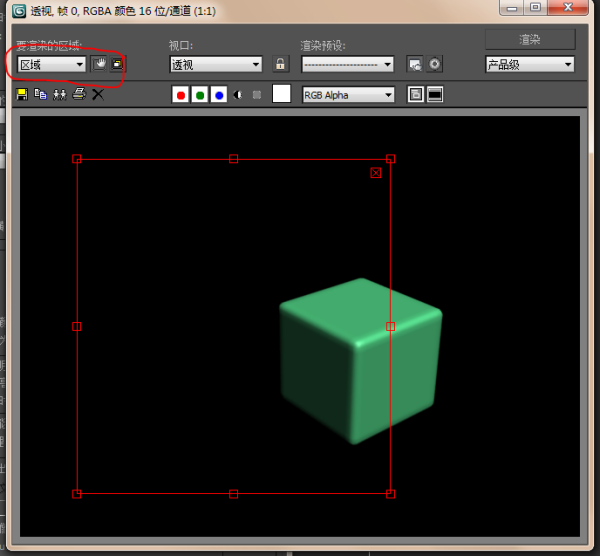Open the 区域 area-to-render dropdown
The width and height of the screenshot is (600, 556).
coord(52,64)
